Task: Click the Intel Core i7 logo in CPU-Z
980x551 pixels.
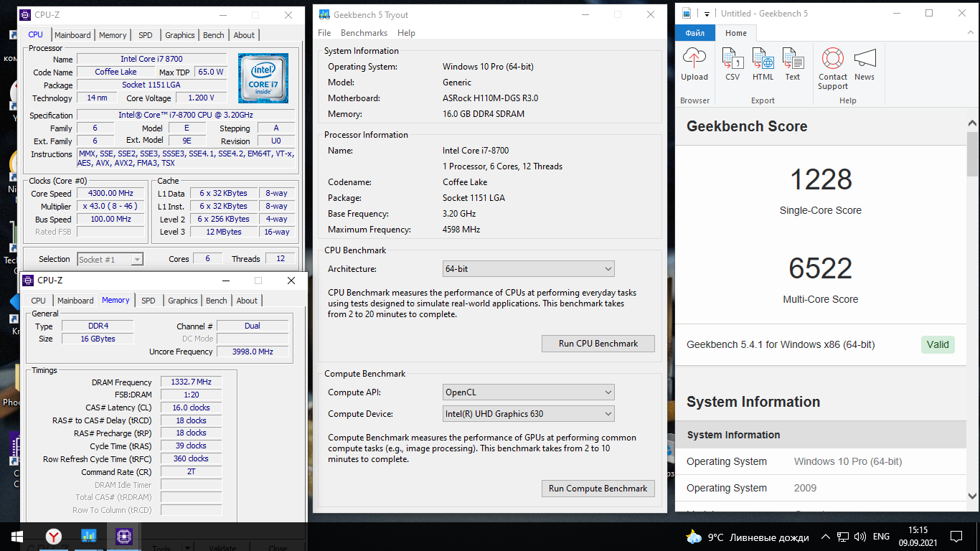Action: [263, 77]
